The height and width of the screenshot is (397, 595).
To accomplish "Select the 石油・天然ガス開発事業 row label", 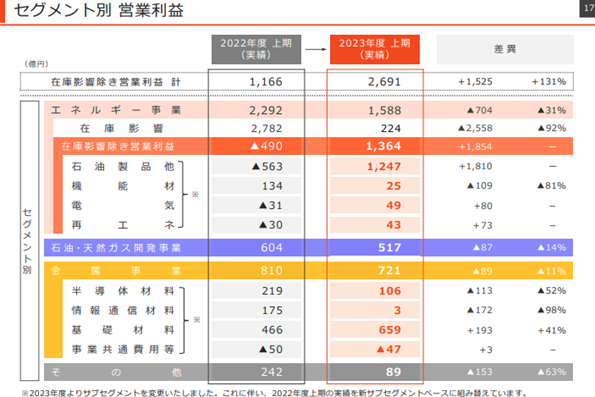I will (116, 248).
